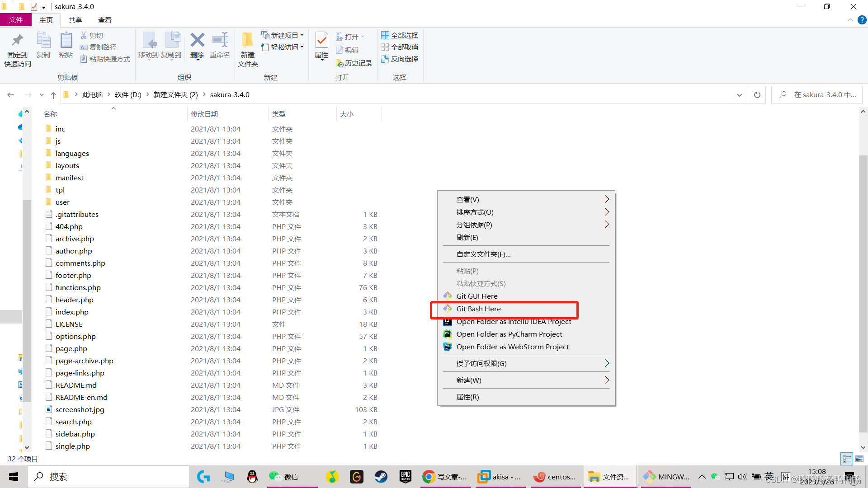The image size is (868, 488).
Task: Click the vertical scrollbar of file list
Action: (x=863, y=294)
